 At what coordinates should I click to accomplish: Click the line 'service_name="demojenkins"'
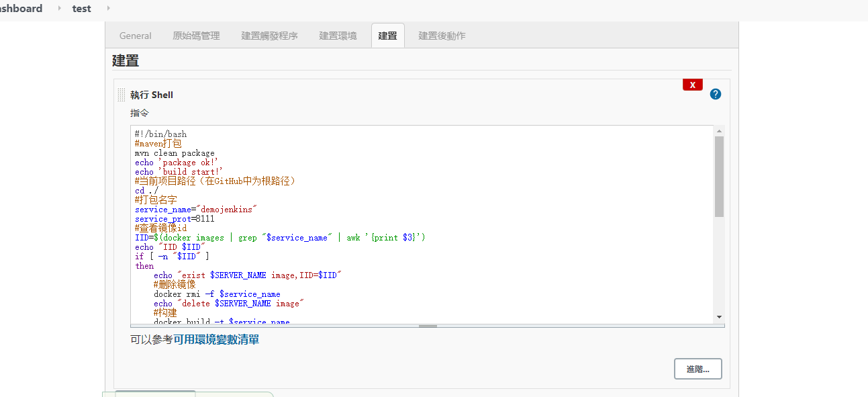click(196, 210)
